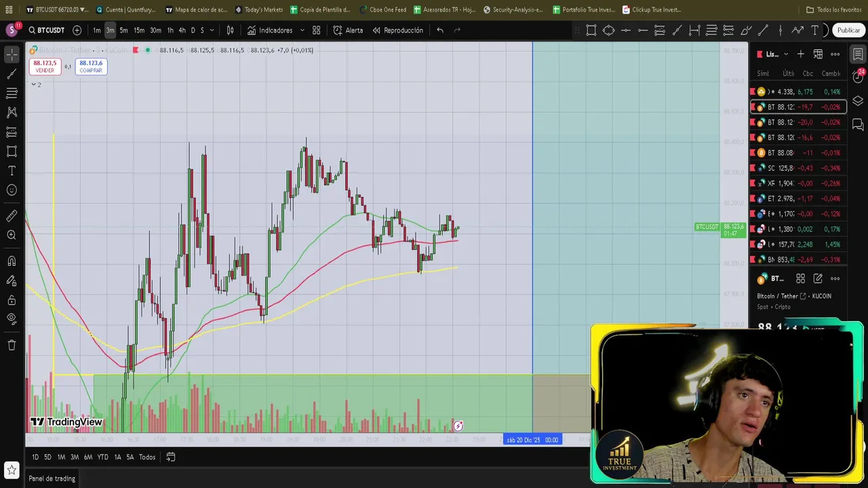Switch to the 30m timeframe
The height and width of the screenshot is (488, 868).
[156, 30]
